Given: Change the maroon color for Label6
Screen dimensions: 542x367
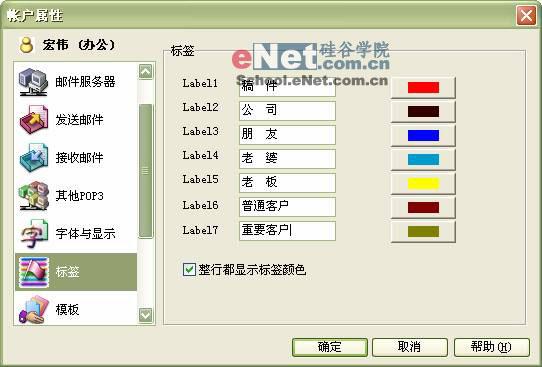Looking at the screenshot, I should [423, 207].
